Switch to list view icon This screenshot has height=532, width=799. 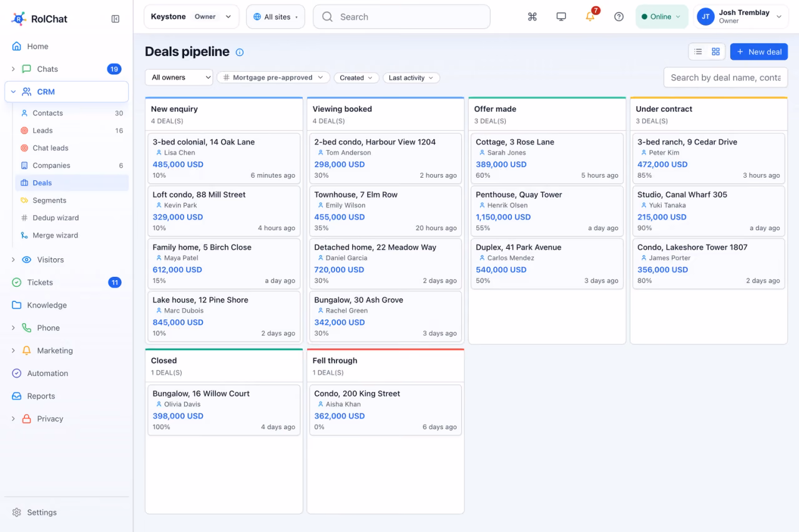click(x=699, y=52)
